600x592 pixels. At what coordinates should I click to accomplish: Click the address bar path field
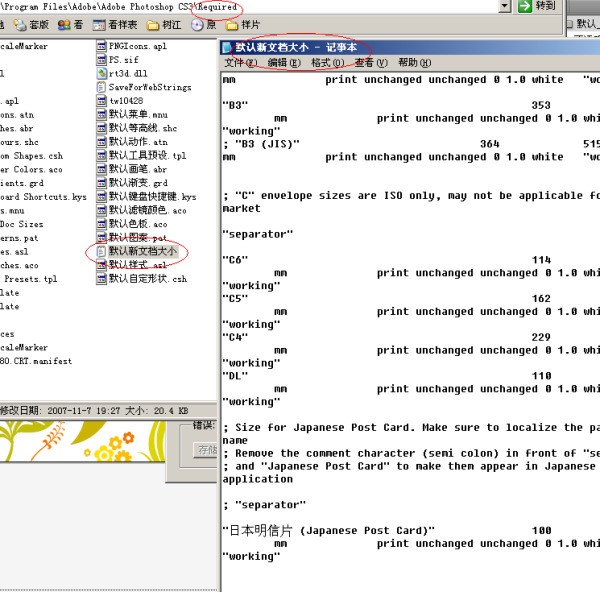click(x=250, y=7)
